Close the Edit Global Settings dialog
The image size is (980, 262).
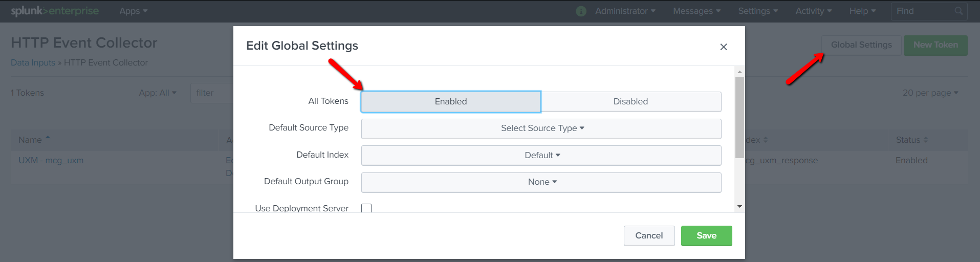[723, 47]
